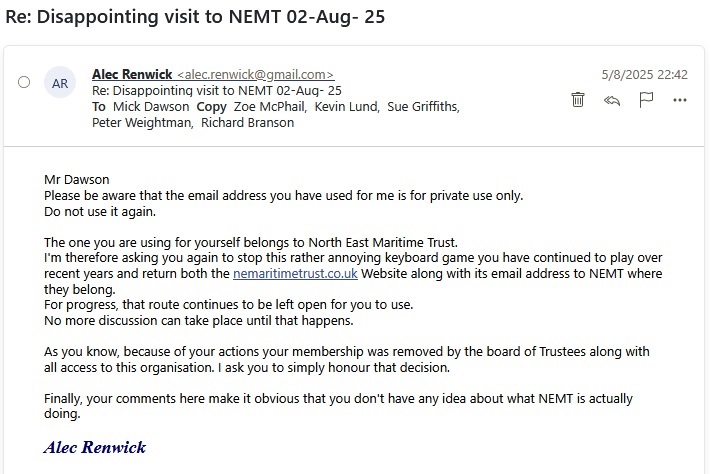The image size is (710, 474).
Task: Flag this message from Alec Renwick
Action: (x=646, y=99)
